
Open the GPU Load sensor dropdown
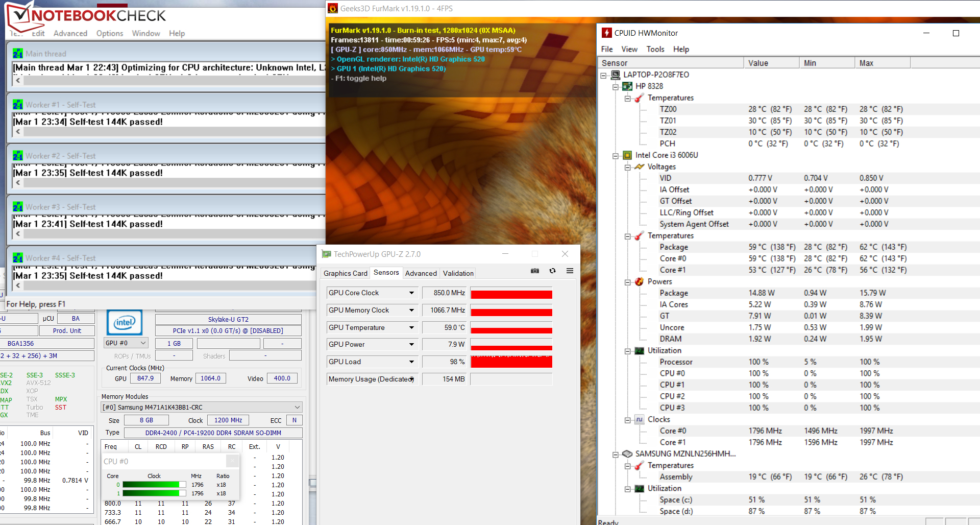[x=411, y=362]
